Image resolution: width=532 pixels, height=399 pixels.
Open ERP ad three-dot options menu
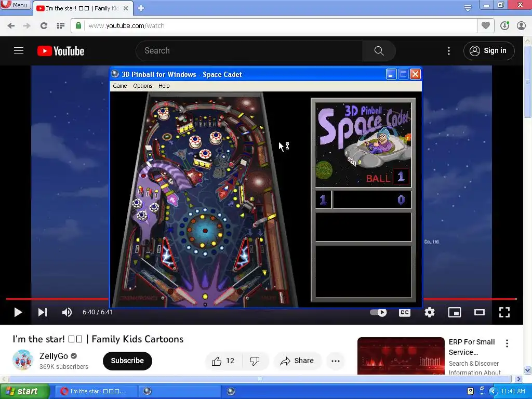tap(507, 343)
